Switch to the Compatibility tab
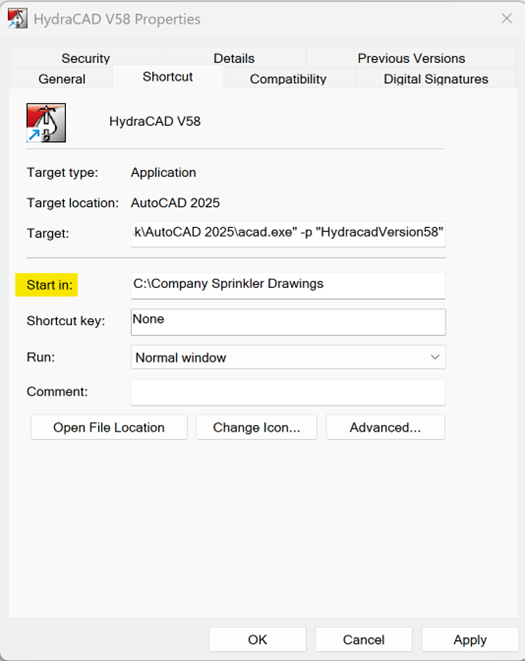Screen dimensions: 525x661 (288, 79)
